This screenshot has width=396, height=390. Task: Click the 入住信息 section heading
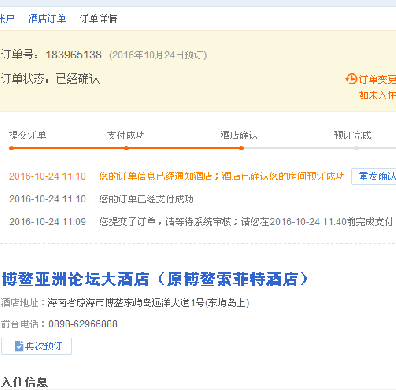click(24, 383)
